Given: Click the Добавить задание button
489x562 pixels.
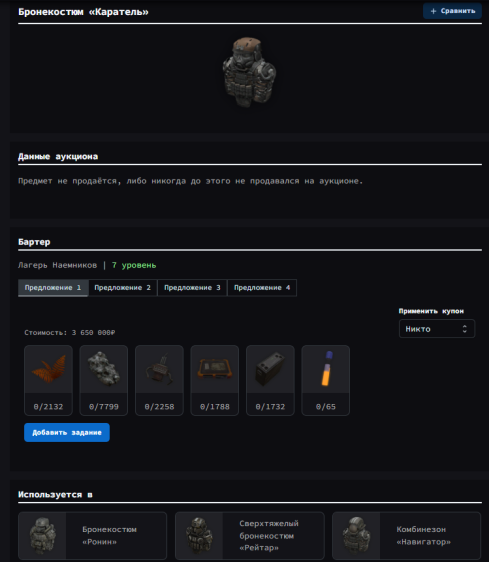Looking at the screenshot, I should (67, 433).
